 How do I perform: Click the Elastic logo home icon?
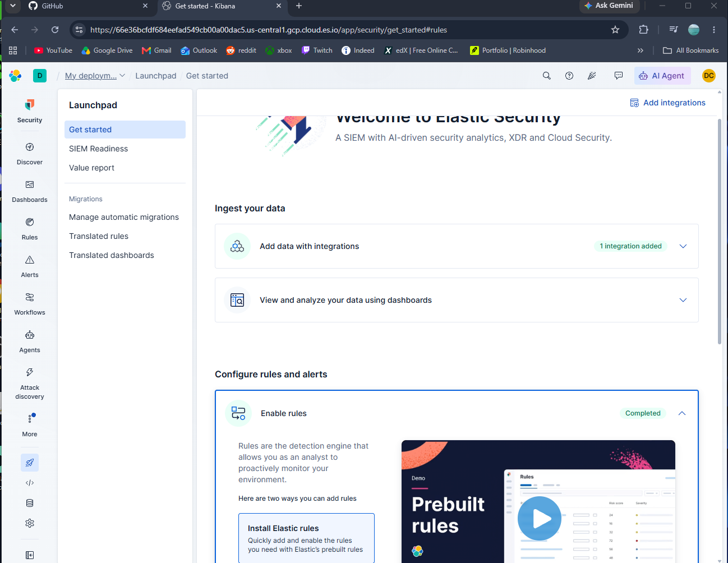[x=15, y=76]
